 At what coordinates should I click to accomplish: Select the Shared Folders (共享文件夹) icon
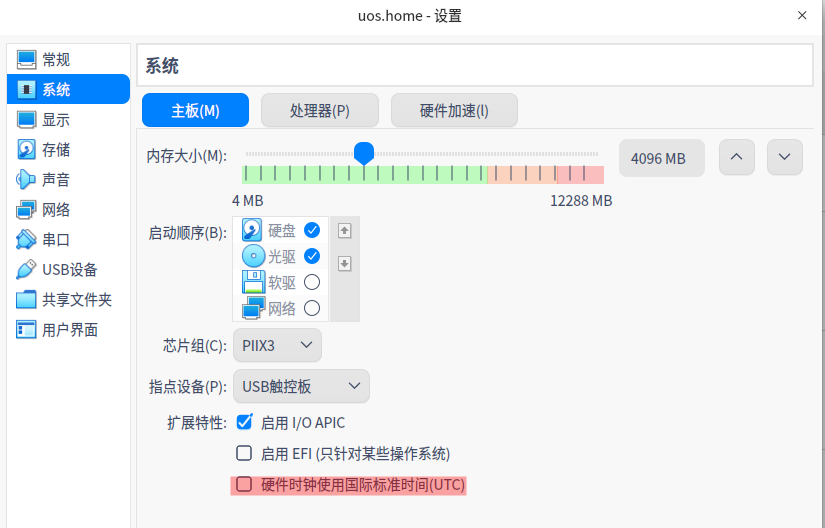(26, 300)
